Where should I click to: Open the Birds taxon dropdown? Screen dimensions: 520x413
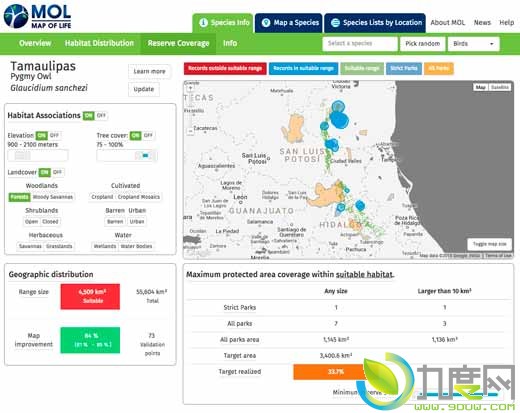[x=473, y=44]
